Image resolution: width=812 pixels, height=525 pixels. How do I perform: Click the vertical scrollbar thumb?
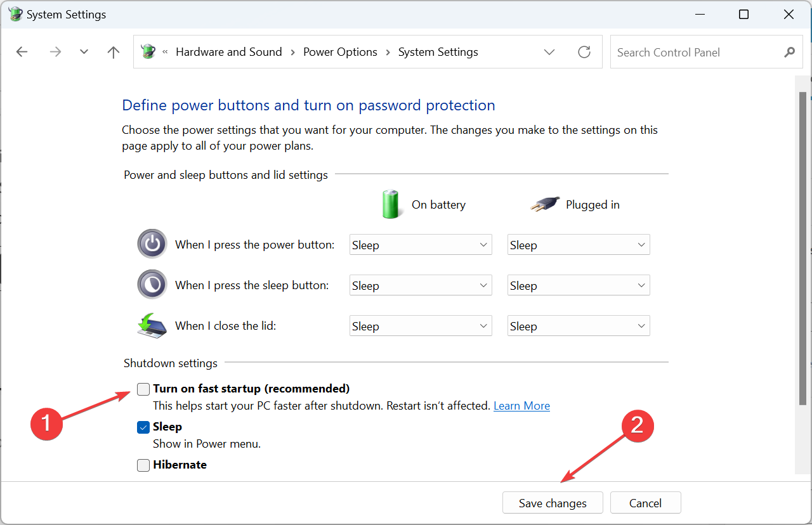pos(802,247)
